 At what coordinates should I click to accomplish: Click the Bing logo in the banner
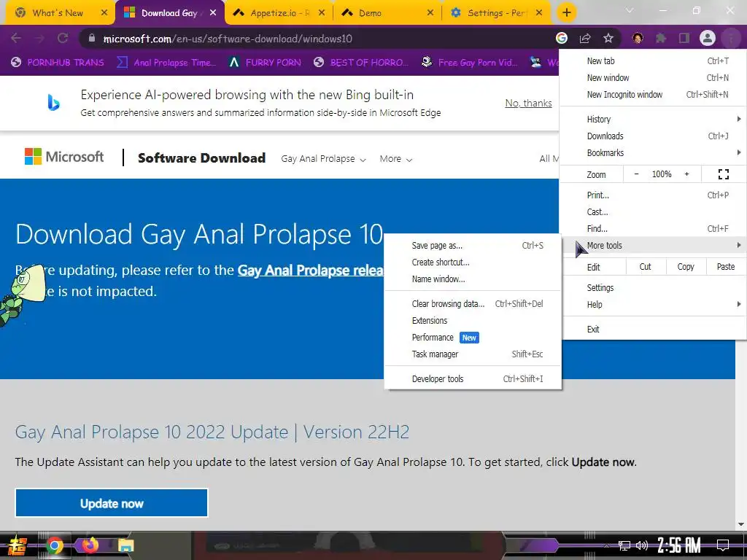[x=53, y=102]
